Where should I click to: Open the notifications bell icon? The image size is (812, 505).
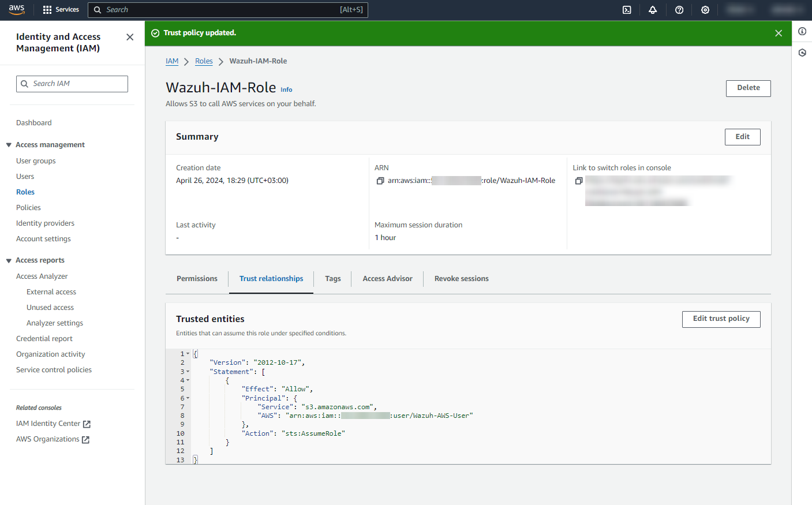(653, 10)
